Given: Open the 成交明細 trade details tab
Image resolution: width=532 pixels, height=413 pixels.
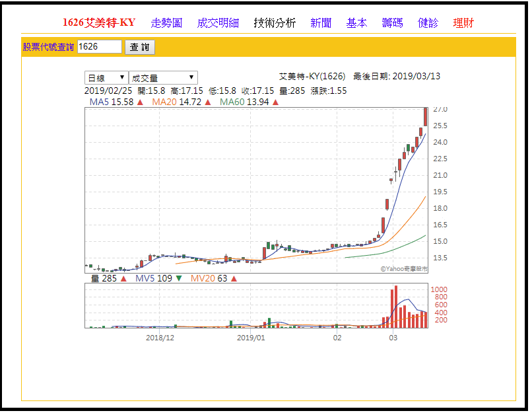Looking at the screenshot, I should click(x=218, y=23).
